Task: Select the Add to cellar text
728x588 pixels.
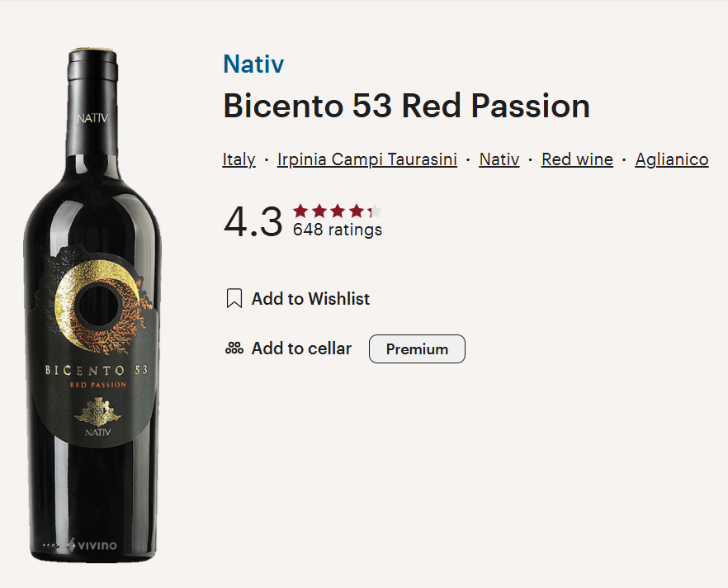Action: point(301,349)
